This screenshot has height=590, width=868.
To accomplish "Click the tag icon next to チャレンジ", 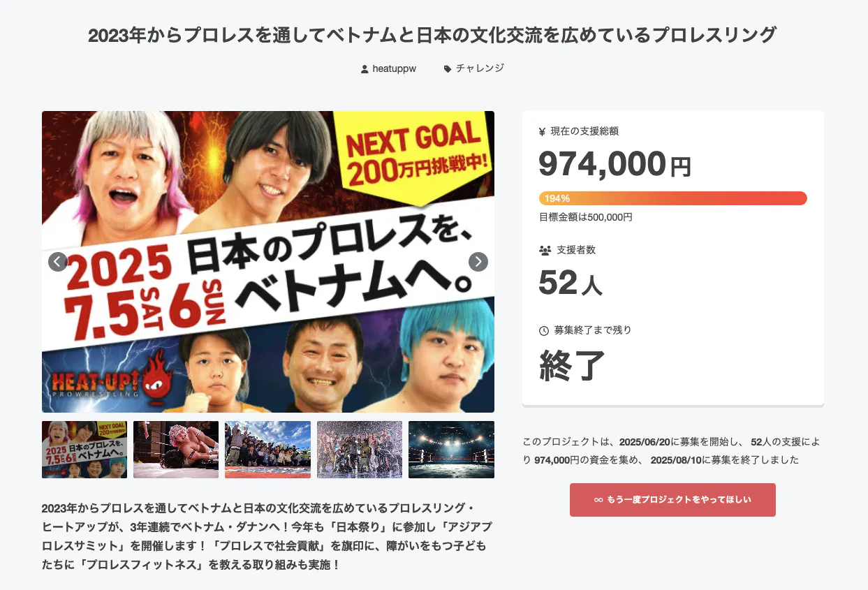I will point(448,69).
